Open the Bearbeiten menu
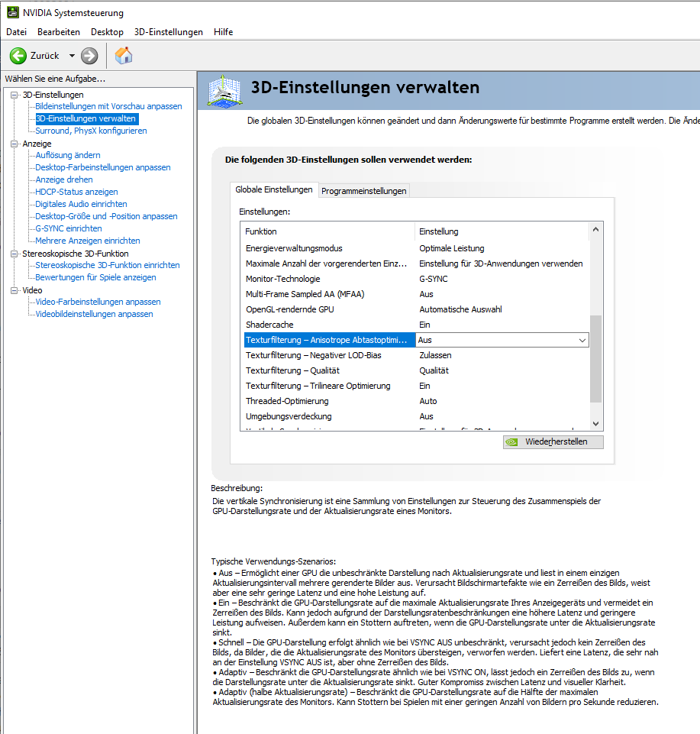Screen dimensions: 700x734 click(x=59, y=32)
